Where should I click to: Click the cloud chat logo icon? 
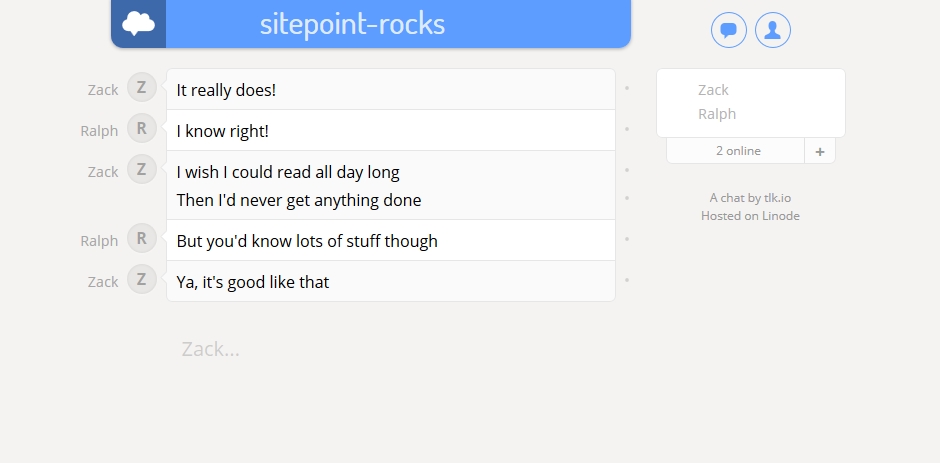click(x=138, y=24)
